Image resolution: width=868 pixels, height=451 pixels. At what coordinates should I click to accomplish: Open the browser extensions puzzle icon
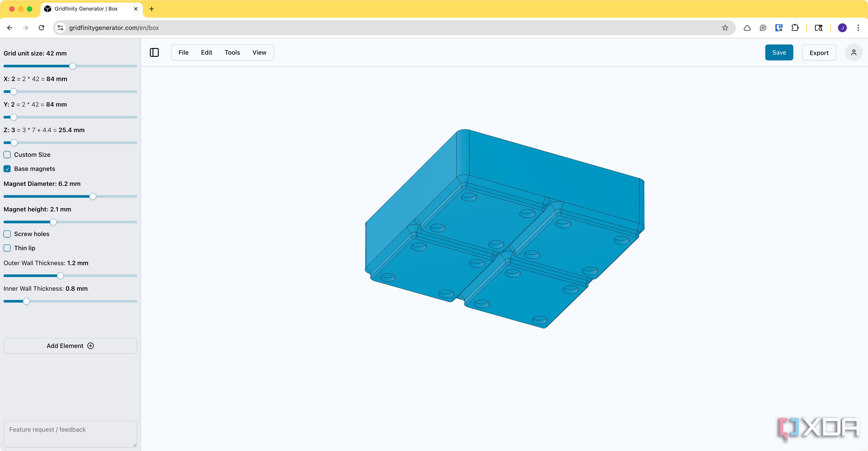point(795,28)
